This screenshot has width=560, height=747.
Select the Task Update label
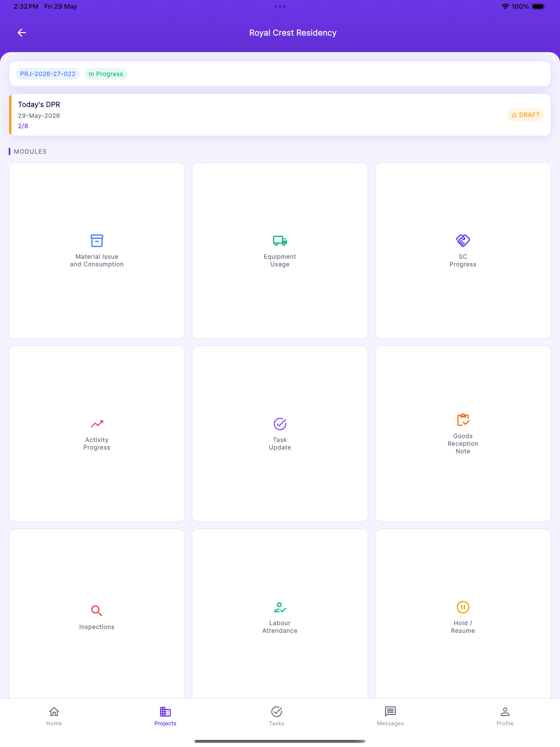(280, 444)
